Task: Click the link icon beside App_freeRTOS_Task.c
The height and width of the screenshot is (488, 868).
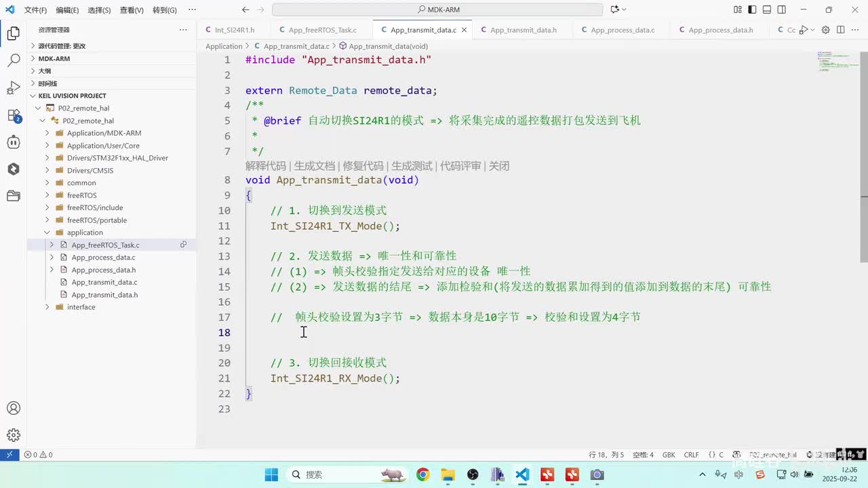Action: [183, 245]
